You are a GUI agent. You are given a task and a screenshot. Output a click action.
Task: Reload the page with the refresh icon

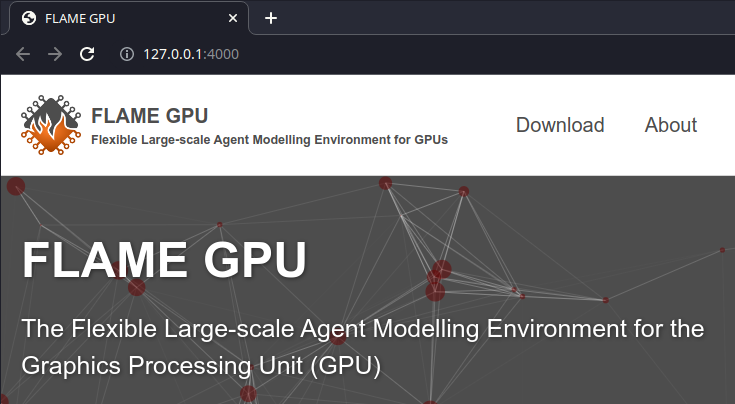click(87, 54)
